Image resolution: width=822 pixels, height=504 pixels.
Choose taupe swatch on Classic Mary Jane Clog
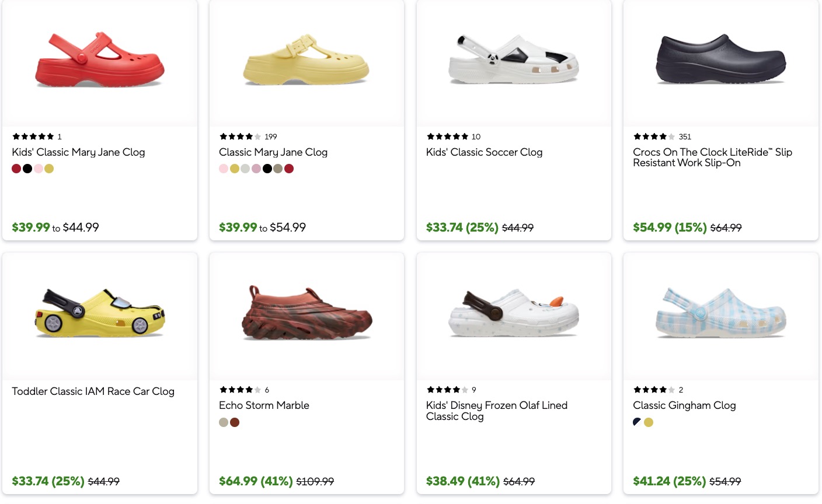(x=278, y=169)
